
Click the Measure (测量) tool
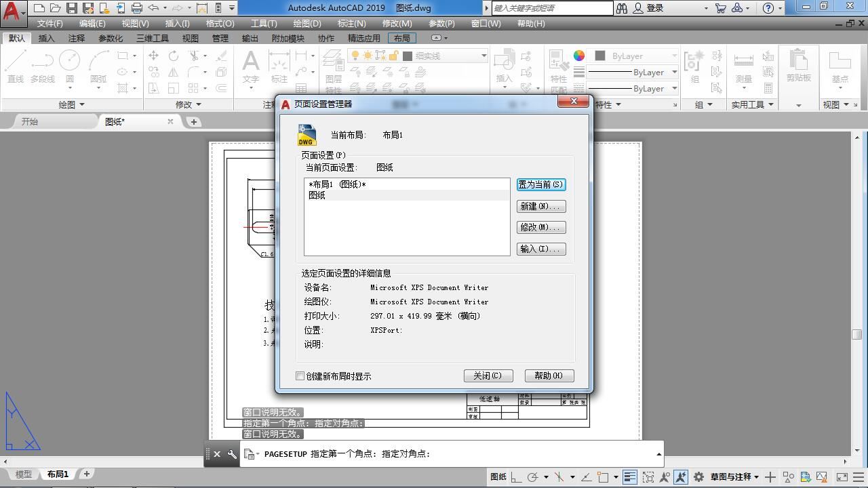pos(744,68)
